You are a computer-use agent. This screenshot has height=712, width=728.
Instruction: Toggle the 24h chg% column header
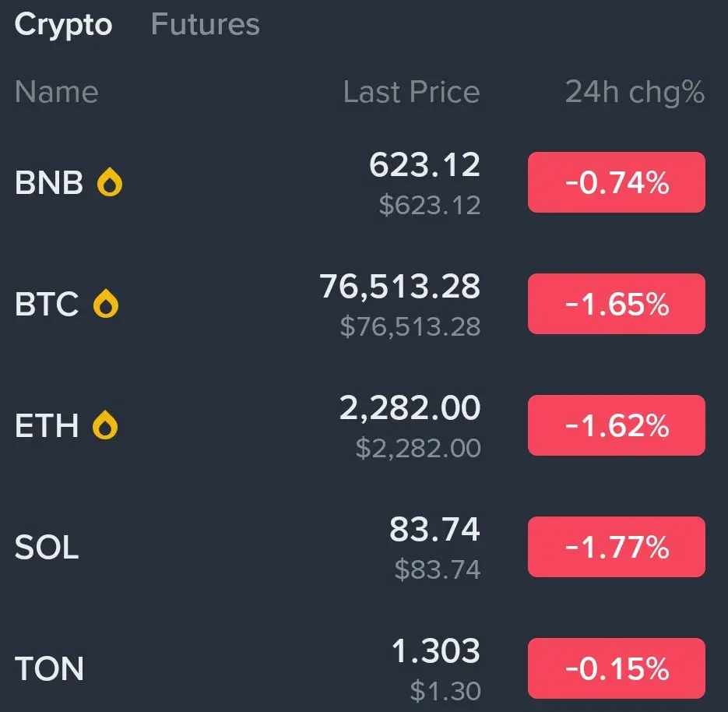tap(634, 92)
